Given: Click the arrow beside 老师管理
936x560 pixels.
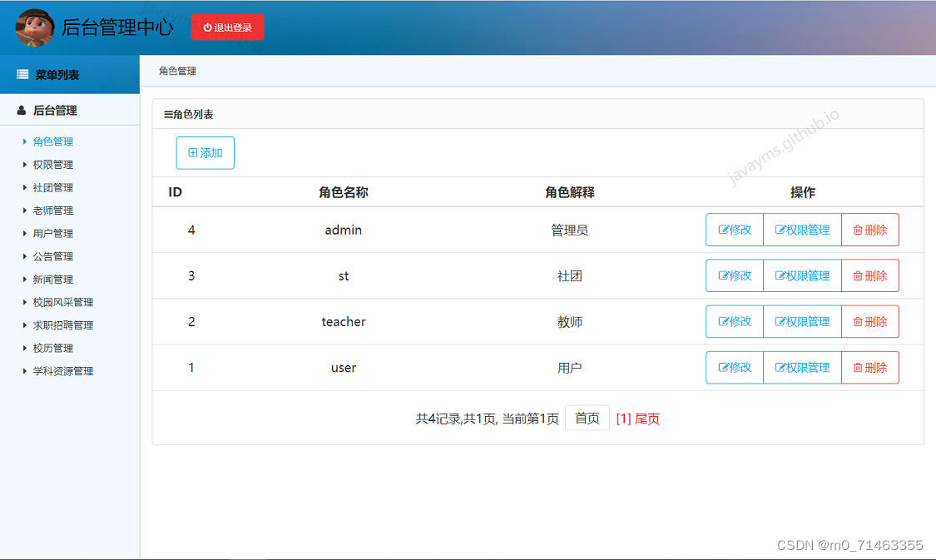Looking at the screenshot, I should pos(24,211).
